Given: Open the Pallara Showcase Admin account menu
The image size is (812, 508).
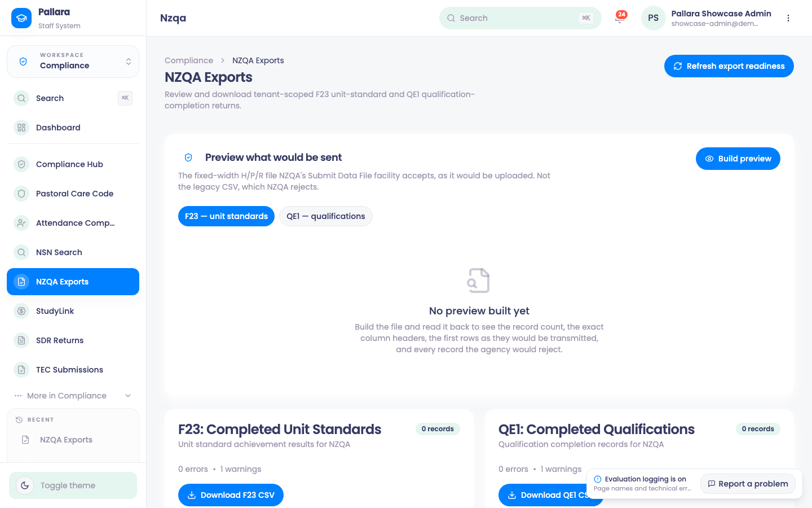Looking at the screenshot, I should click(x=707, y=18).
